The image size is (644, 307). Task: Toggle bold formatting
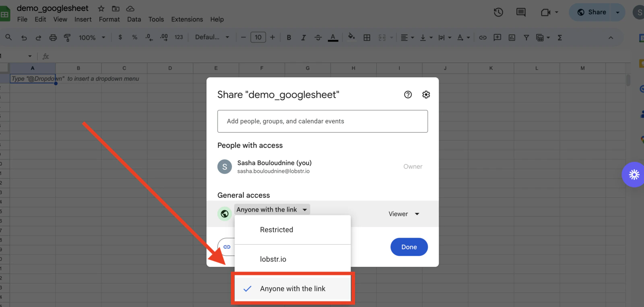289,37
